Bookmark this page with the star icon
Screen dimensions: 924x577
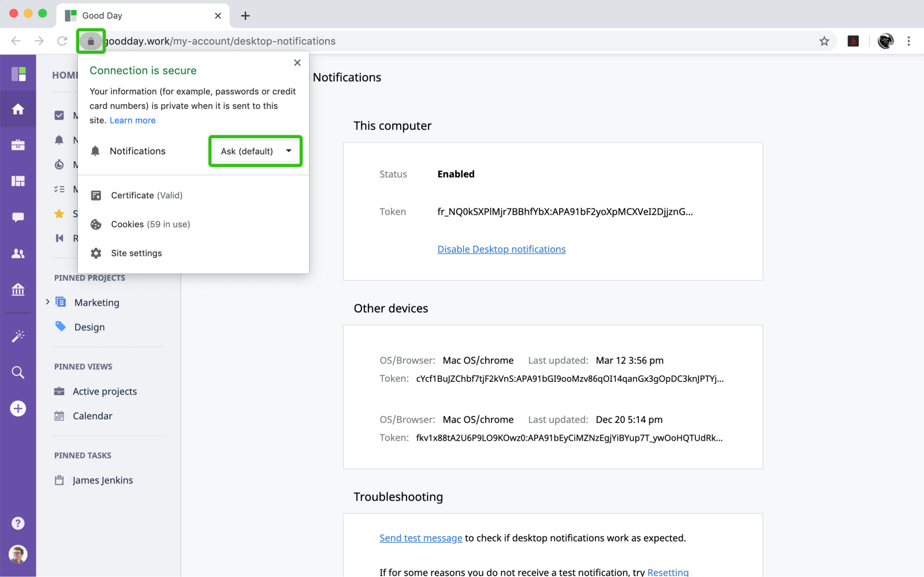point(824,41)
